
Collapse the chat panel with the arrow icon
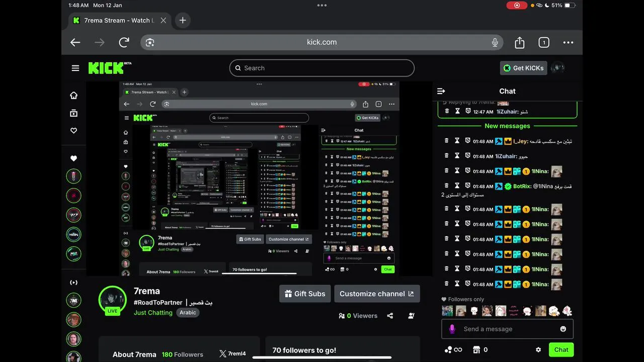click(441, 91)
